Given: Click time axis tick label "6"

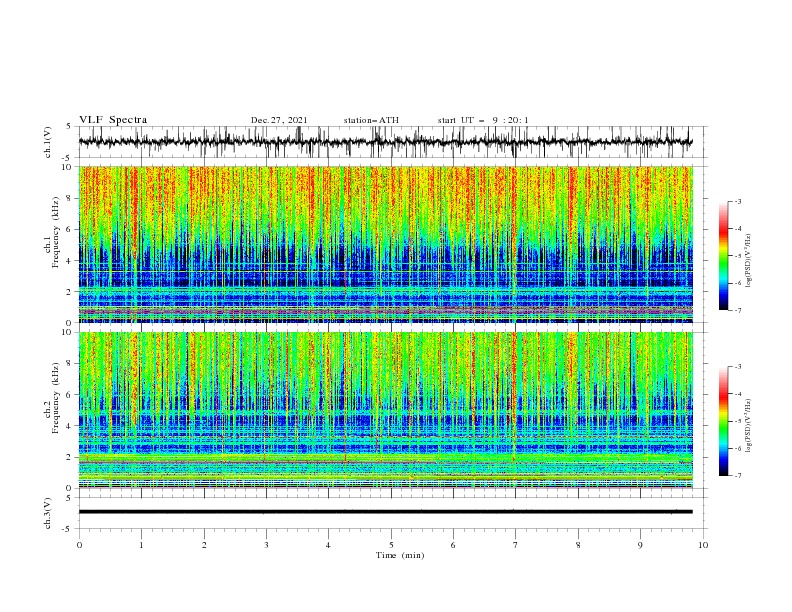Looking at the screenshot, I should (453, 545).
